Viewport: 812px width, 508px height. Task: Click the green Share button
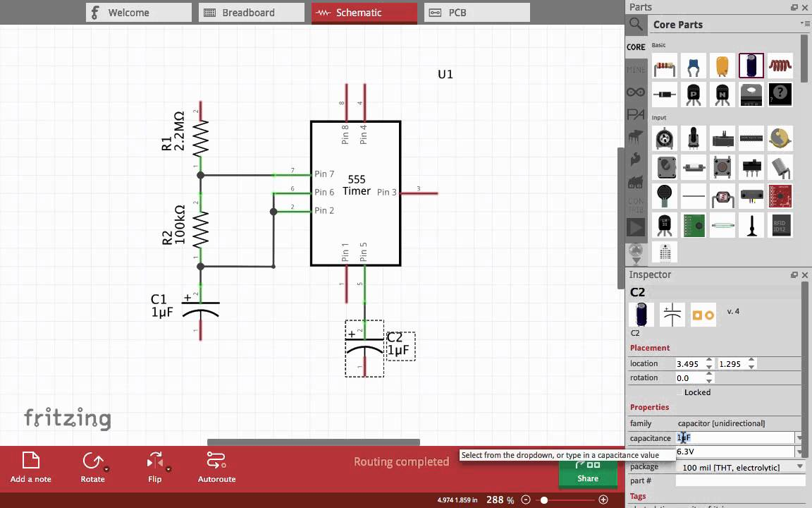(588, 473)
